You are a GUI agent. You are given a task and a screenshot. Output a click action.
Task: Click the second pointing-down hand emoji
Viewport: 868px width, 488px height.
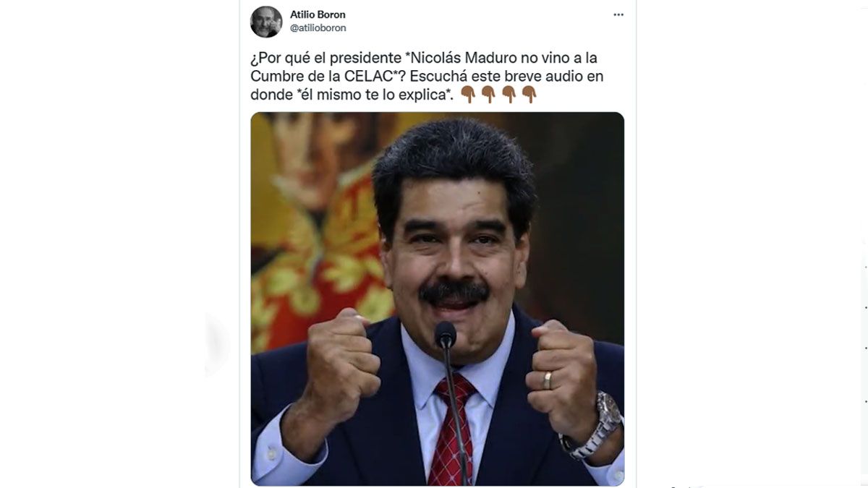tap(488, 95)
